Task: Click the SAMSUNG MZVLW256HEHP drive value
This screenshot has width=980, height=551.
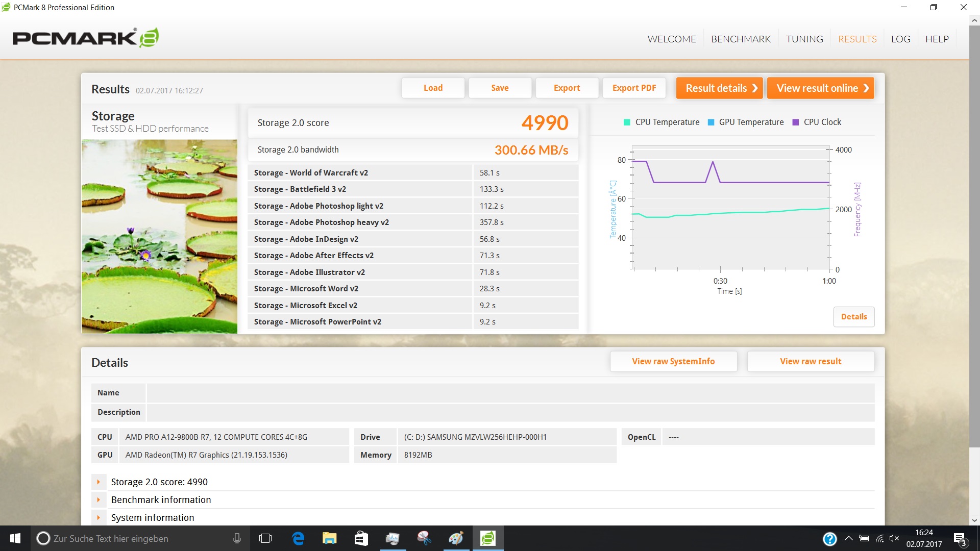Action: pyautogui.click(x=475, y=437)
